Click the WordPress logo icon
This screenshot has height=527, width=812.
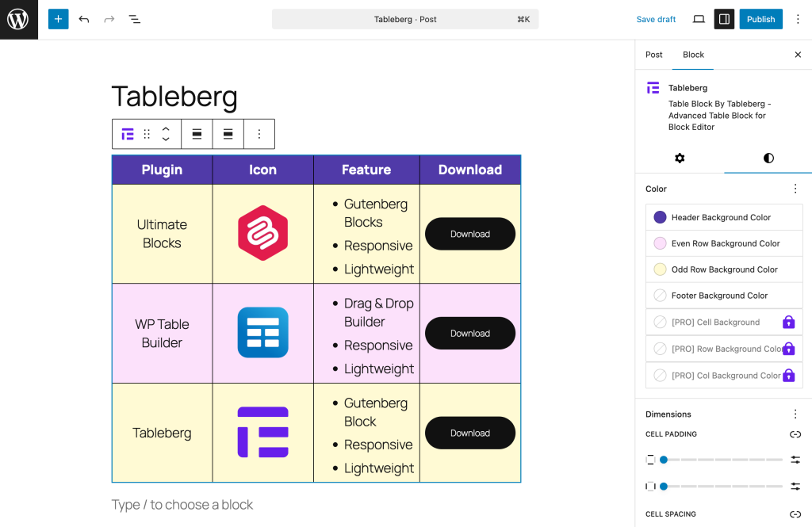(18, 19)
